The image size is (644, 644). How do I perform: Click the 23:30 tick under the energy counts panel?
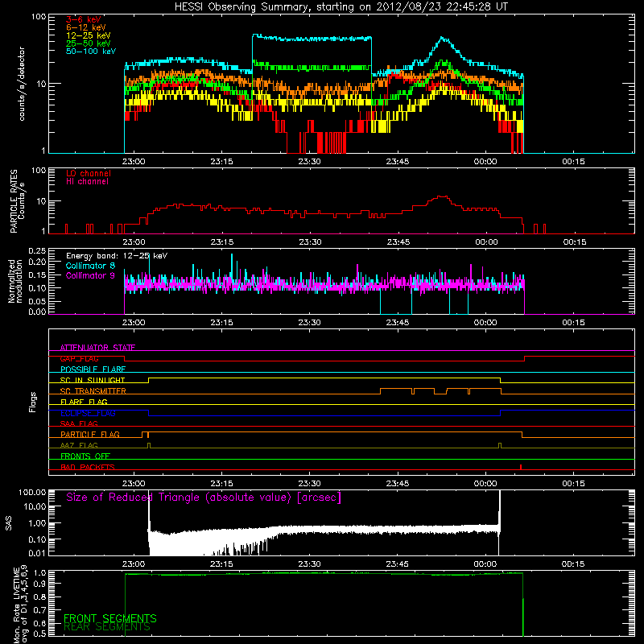(309, 162)
